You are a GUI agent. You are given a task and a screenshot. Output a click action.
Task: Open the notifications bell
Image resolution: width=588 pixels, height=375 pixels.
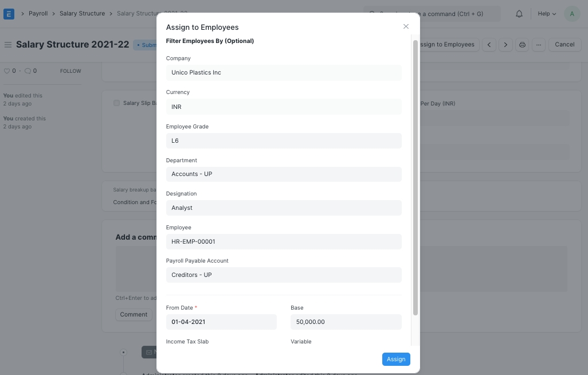click(x=519, y=14)
